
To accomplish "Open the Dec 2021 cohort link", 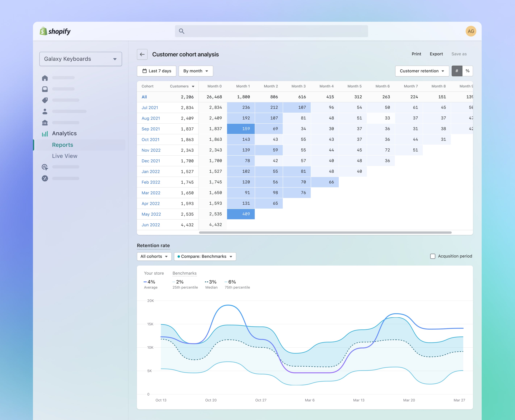I will [x=151, y=161].
